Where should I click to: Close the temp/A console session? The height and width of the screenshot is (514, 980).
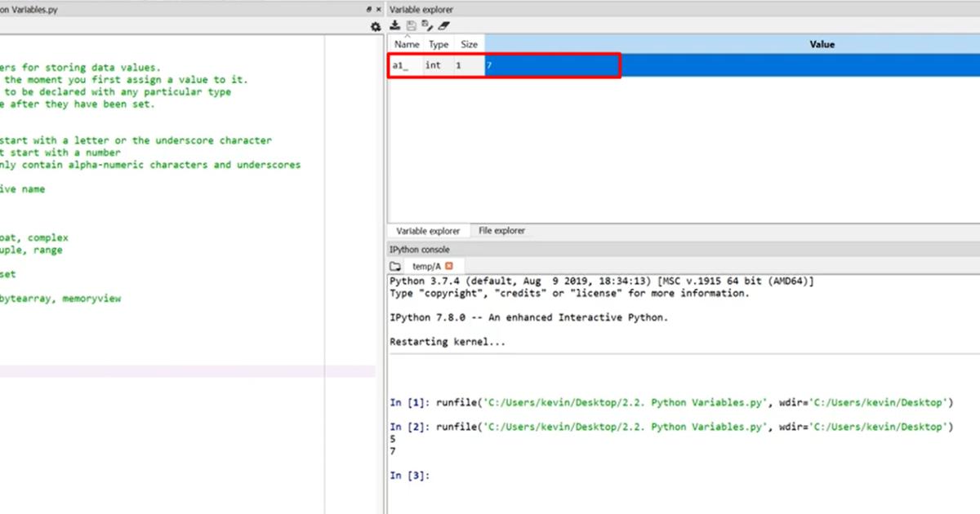click(x=451, y=265)
